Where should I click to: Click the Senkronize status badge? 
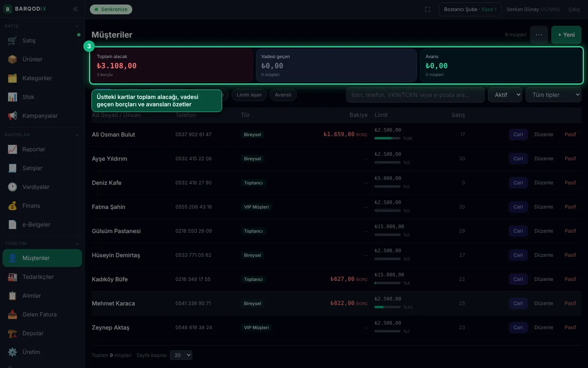pos(111,9)
